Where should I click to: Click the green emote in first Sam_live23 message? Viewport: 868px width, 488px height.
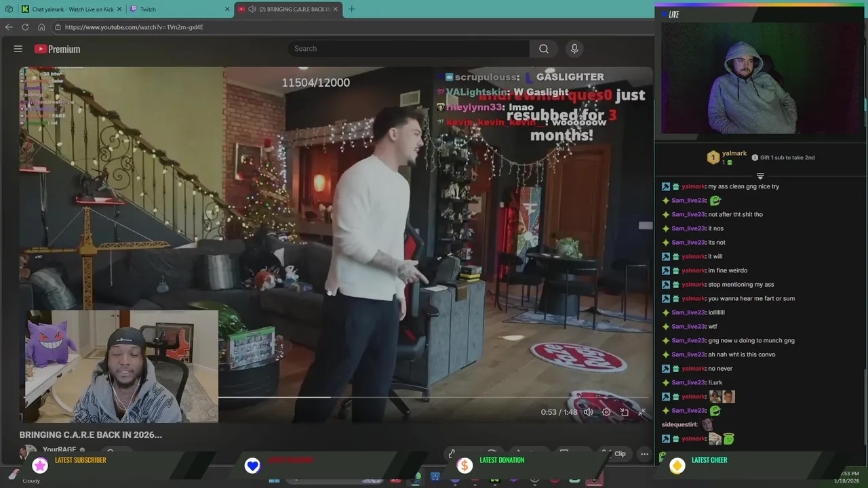[x=715, y=201]
